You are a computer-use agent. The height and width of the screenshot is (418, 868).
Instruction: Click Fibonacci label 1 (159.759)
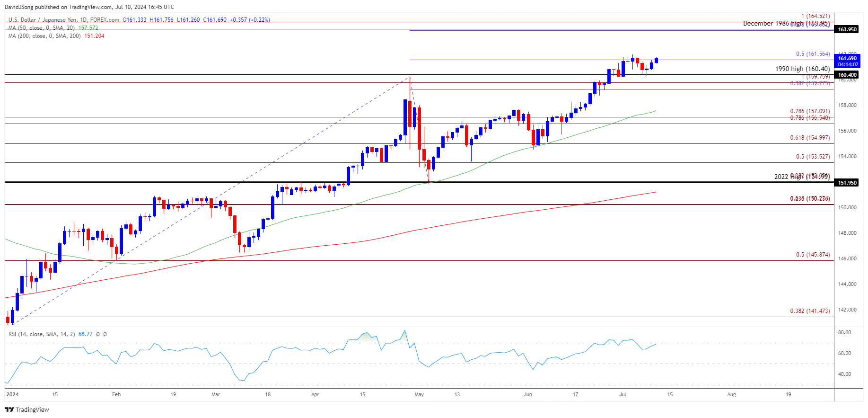coord(815,77)
